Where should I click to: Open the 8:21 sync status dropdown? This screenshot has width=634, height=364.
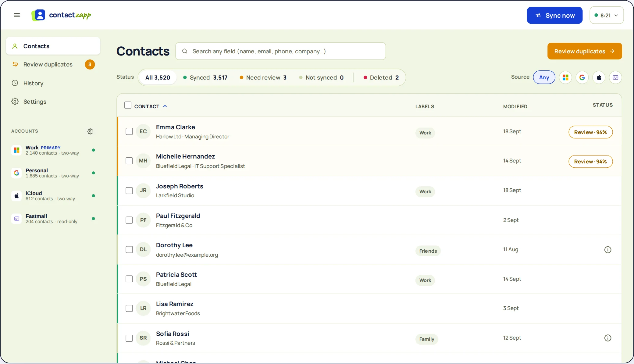pos(607,15)
